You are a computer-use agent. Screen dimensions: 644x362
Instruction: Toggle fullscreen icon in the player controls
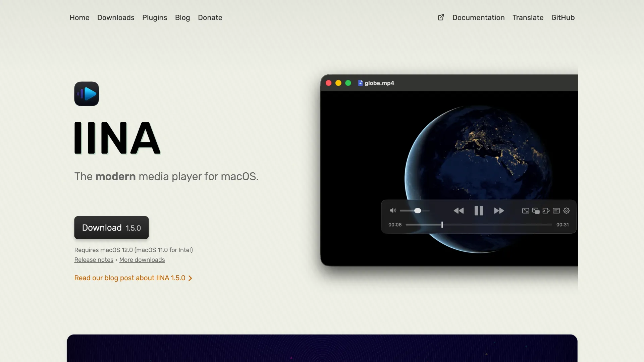[x=526, y=210]
